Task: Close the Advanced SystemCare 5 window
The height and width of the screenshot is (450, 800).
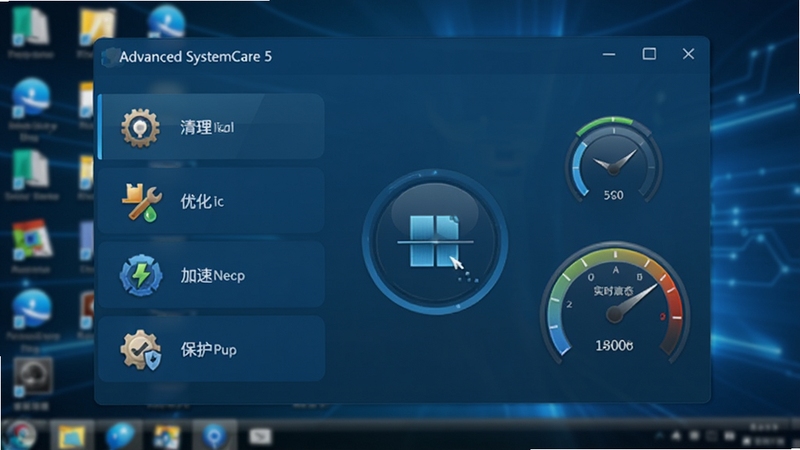Action: (688, 54)
